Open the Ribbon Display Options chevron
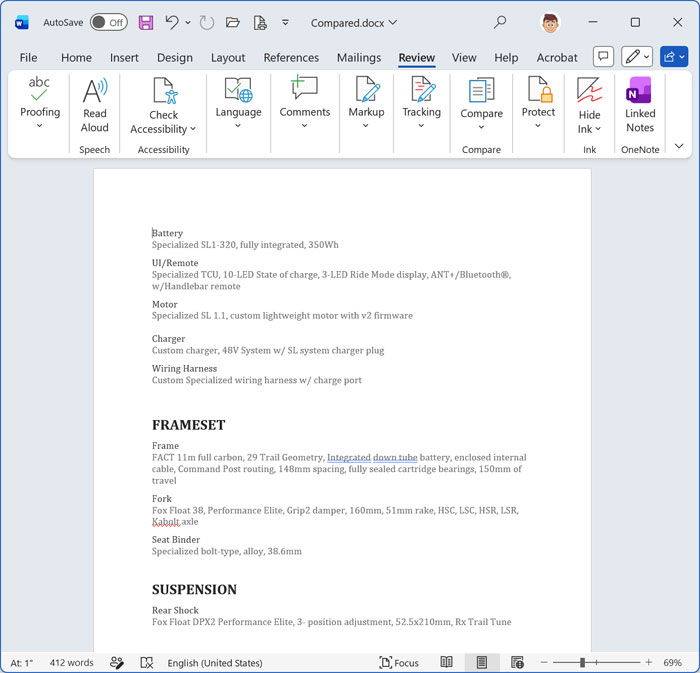Viewport: 700px width, 673px height. tap(679, 146)
